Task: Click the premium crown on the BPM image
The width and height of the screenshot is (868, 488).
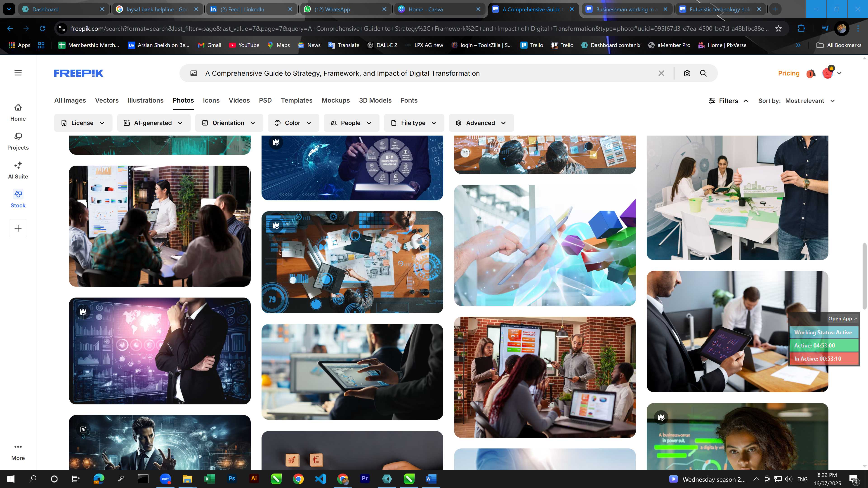Action: 276,143
